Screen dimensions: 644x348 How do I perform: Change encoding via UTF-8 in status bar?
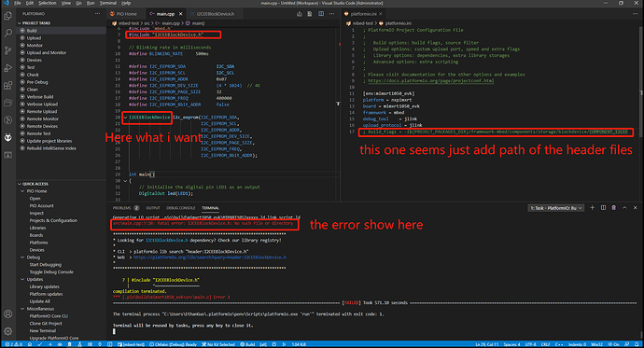click(530, 344)
